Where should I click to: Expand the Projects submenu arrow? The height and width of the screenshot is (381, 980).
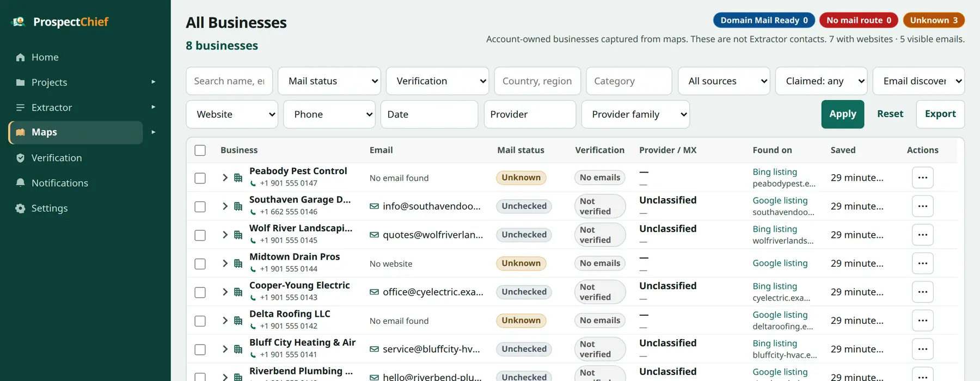[154, 82]
